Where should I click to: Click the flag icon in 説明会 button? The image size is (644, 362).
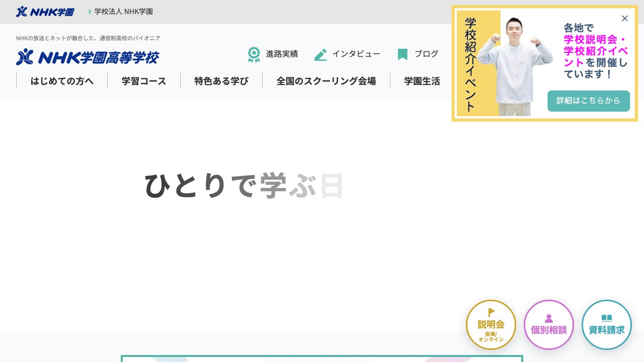(492, 313)
